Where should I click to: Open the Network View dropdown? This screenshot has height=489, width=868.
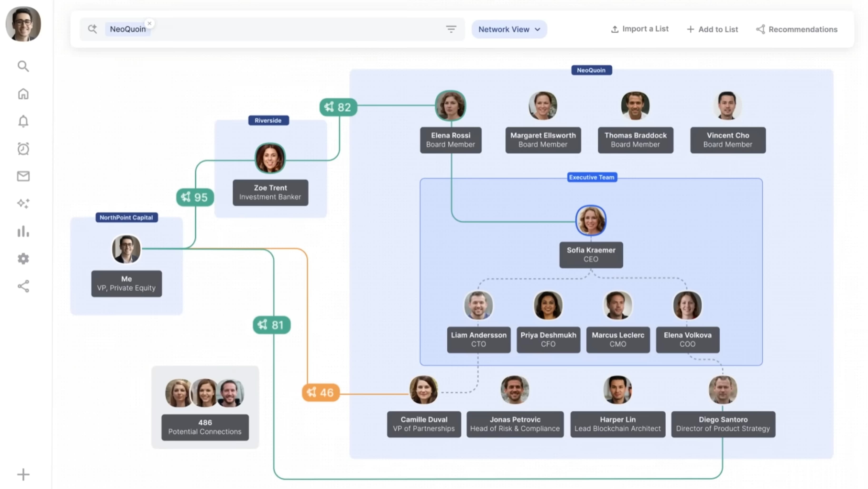(x=509, y=29)
